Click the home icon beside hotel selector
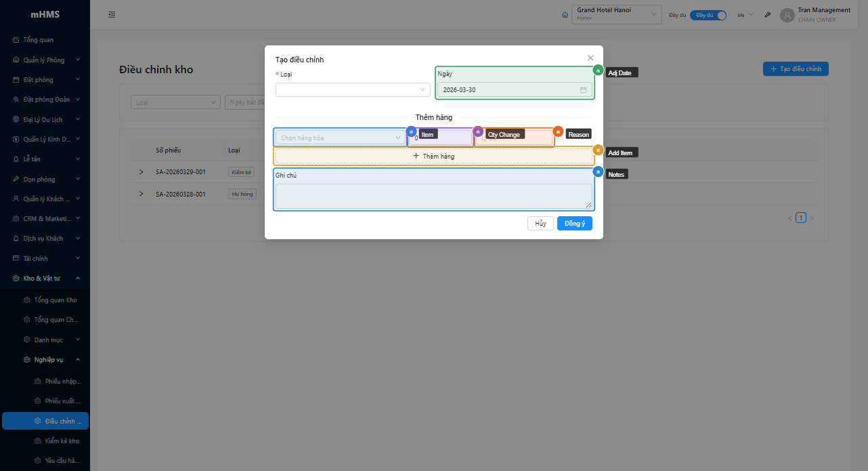The width and height of the screenshot is (868, 471). pyautogui.click(x=565, y=15)
